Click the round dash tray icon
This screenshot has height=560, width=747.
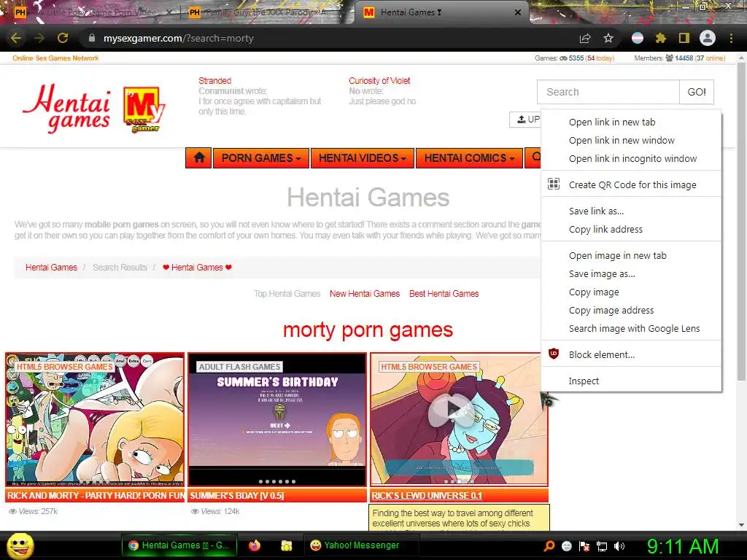(567, 546)
